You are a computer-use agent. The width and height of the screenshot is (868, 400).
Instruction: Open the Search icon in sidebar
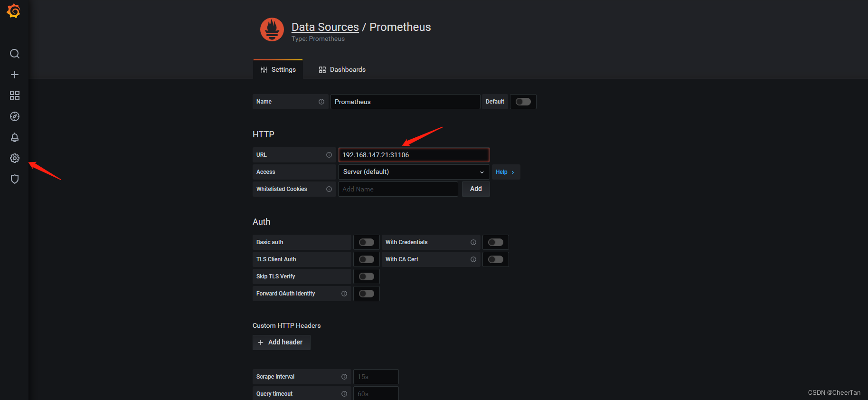15,54
